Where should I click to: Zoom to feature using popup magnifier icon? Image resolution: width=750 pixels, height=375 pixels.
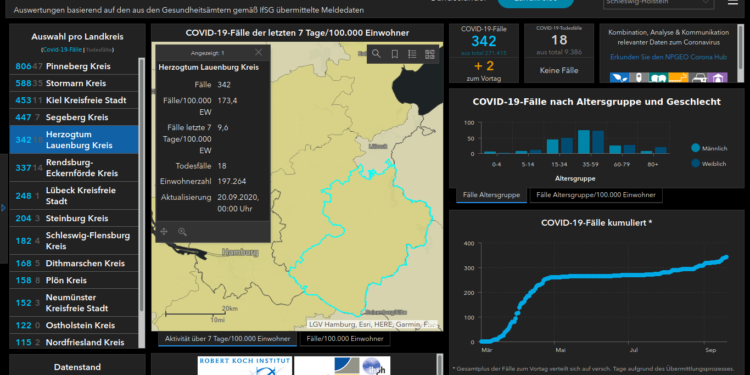pyautogui.click(x=182, y=232)
